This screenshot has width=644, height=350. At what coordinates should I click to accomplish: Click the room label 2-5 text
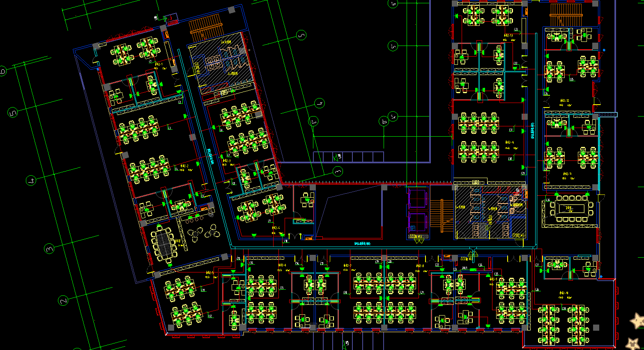point(209,273)
